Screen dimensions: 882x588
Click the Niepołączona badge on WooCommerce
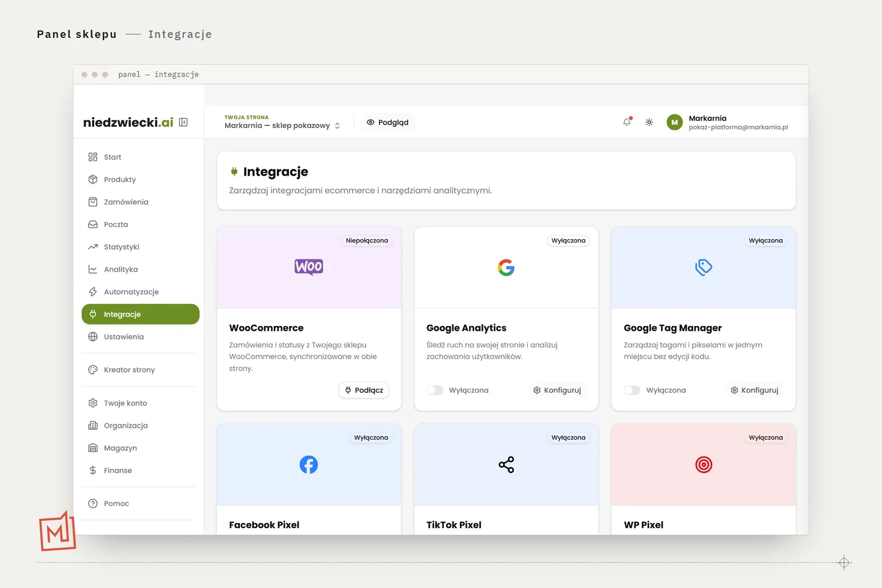[x=367, y=241]
